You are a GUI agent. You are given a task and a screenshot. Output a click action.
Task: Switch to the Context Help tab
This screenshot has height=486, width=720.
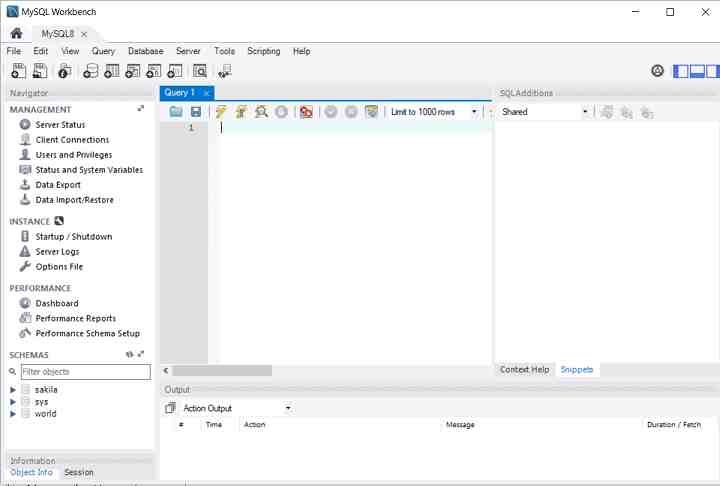524,369
